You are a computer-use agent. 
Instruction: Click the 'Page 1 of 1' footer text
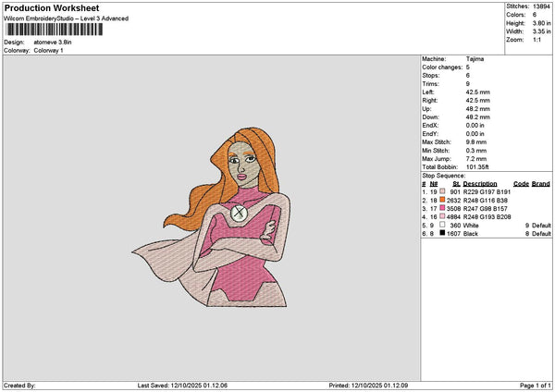coord(536,386)
